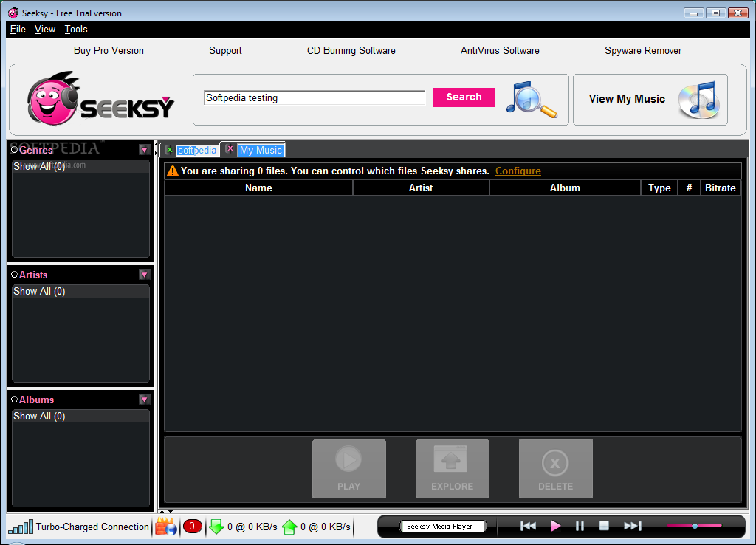Open the Spyware Remover link

coord(643,51)
